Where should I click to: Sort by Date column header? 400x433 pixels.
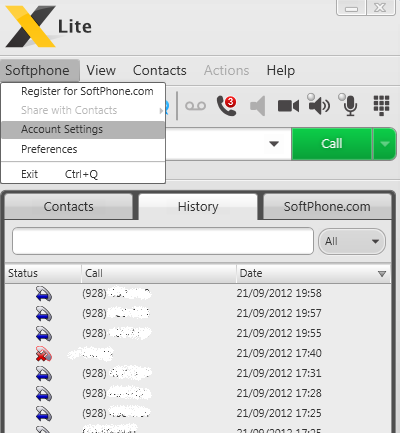click(x=313, y=273)
